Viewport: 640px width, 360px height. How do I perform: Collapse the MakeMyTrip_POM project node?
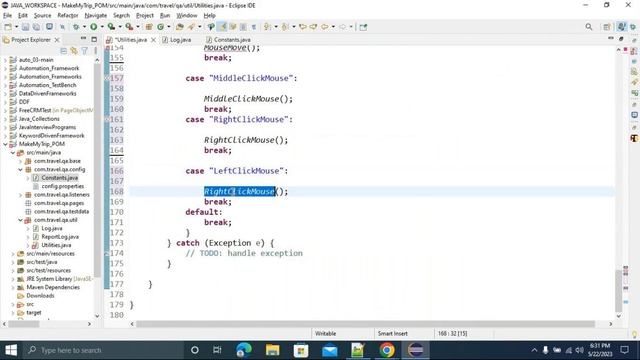[x=5, y=144]
